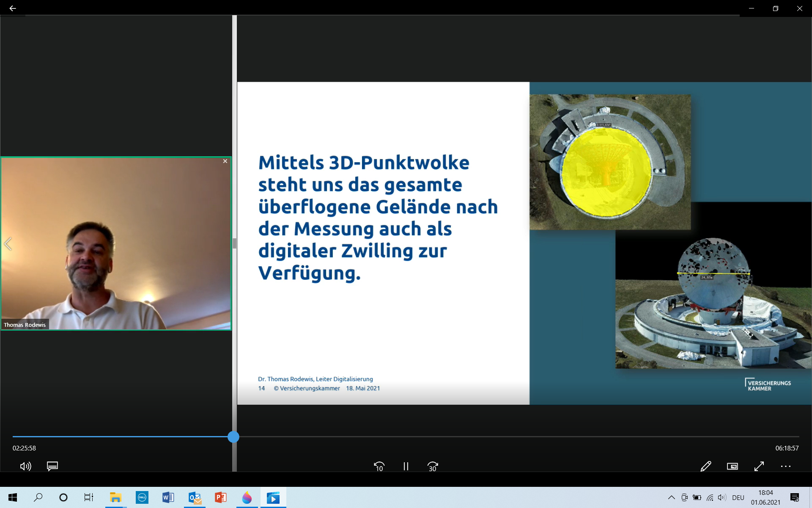
Task: Click DEU input language indicator
Action: pyautogui.click(x=738, y=497)
